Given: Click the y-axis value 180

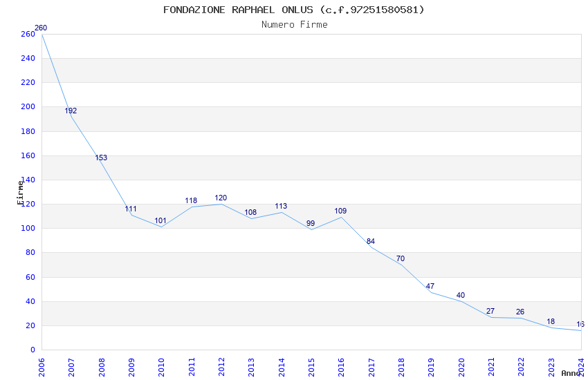Looking at the screenshot, I should [x=28, y=131].
